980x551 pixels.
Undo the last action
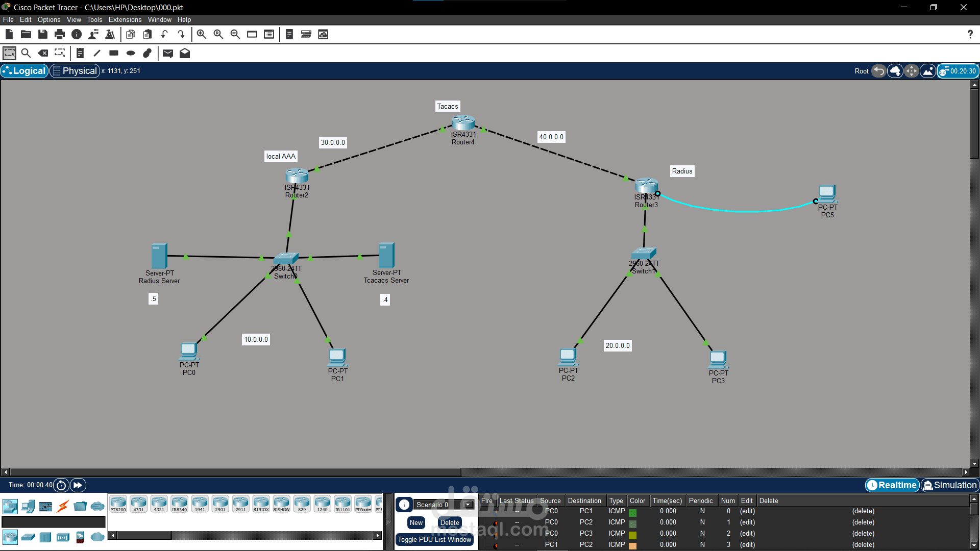click(x=164, y=34)
